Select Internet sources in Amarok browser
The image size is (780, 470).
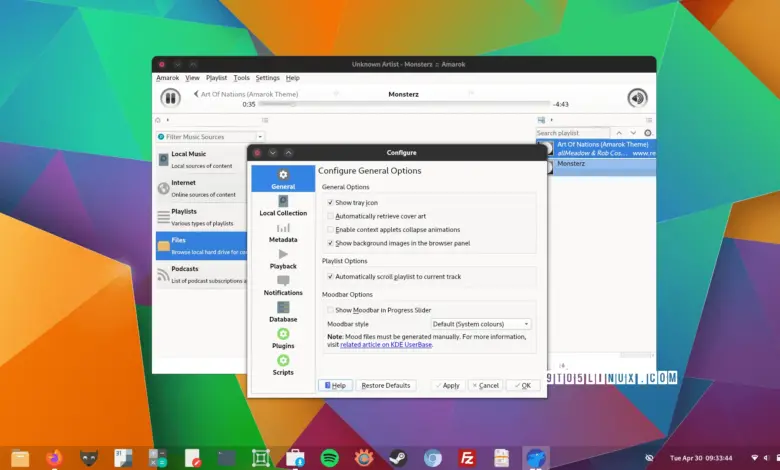coord(201,188)
